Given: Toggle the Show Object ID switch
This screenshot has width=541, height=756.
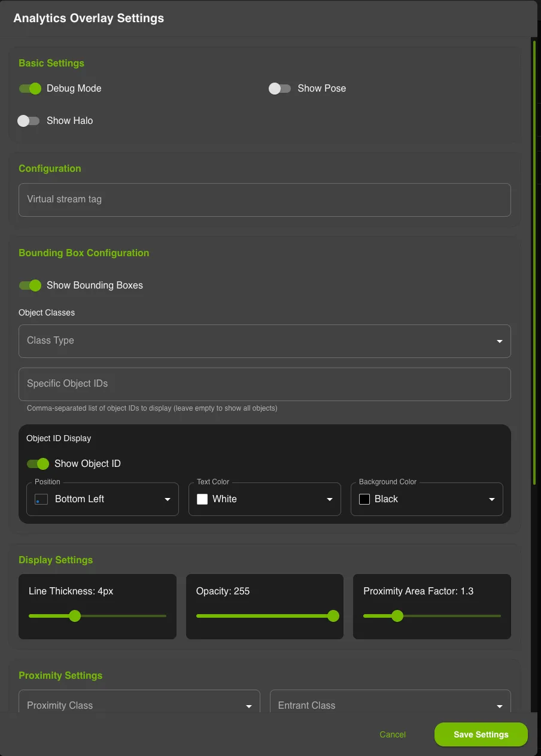Looking at the screenshot, I should [x=38, y=464].
